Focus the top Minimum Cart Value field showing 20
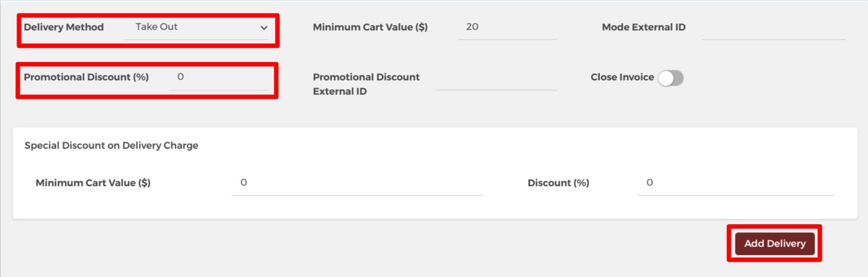The height and width of the screenshot is (277, 868). coord(507,27)
